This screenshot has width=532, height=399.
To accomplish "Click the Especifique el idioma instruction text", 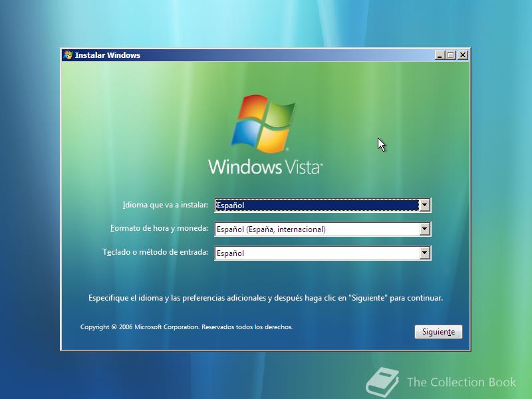I will (x=265, y=298).
